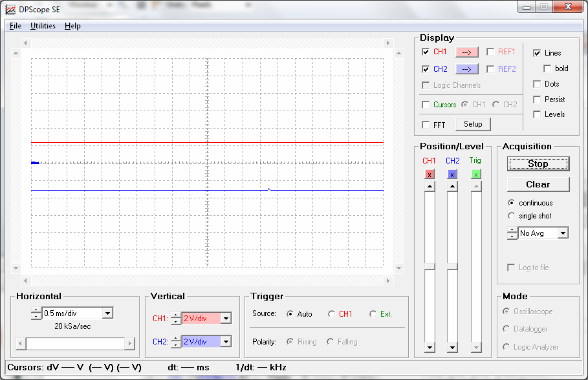Toggle the CH1 display checkbox
Screen dimensions: 588x380
point(426,52)
